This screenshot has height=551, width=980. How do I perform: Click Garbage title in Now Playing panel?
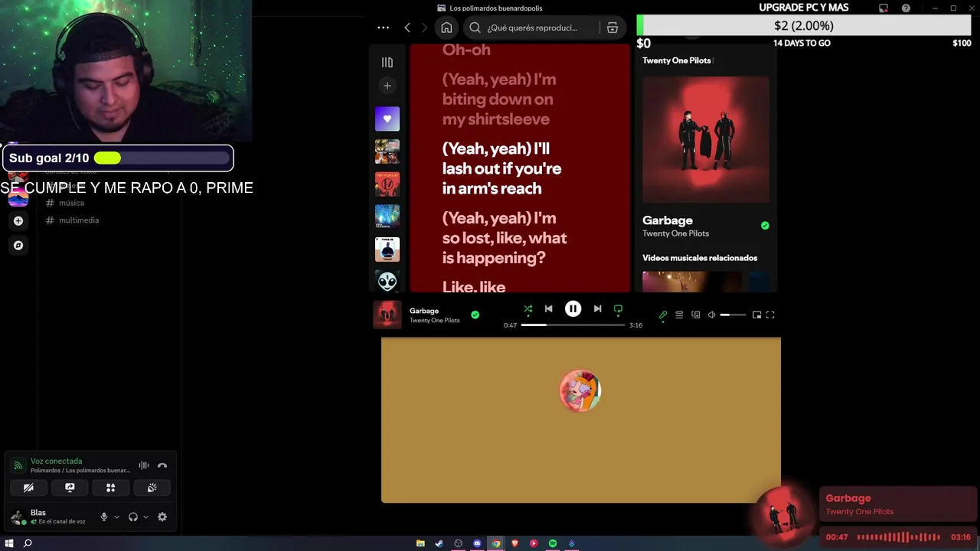pos(668,220)
